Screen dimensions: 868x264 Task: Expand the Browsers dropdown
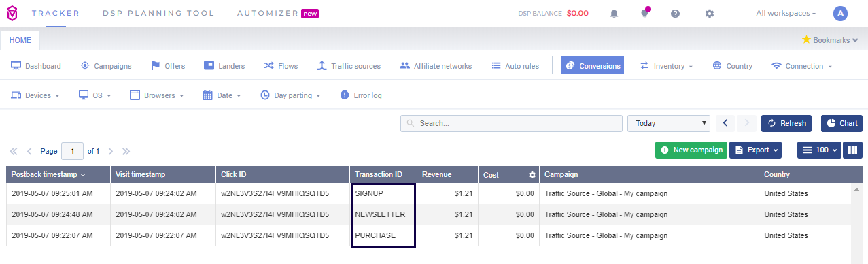tap(157, 95)
